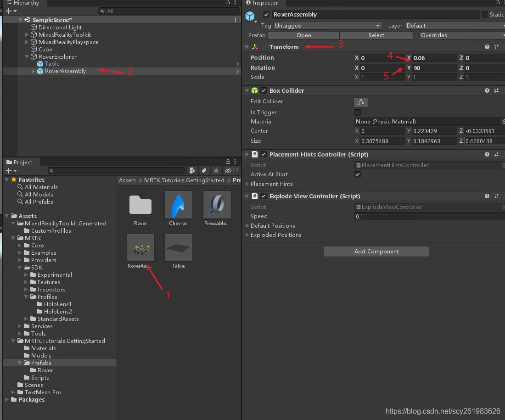Expand the Default Positions list
505x420 pixels.
tap(247, 225)
